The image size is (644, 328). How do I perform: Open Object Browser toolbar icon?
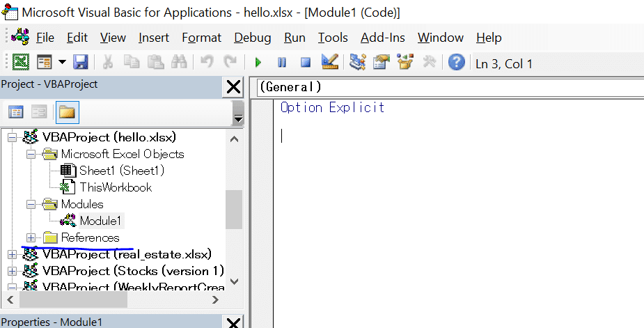(405, 63)
